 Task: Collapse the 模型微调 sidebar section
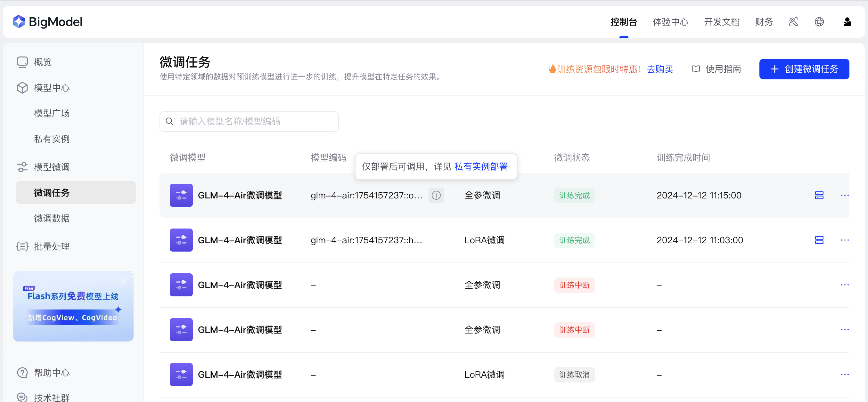tap(52, 167)
